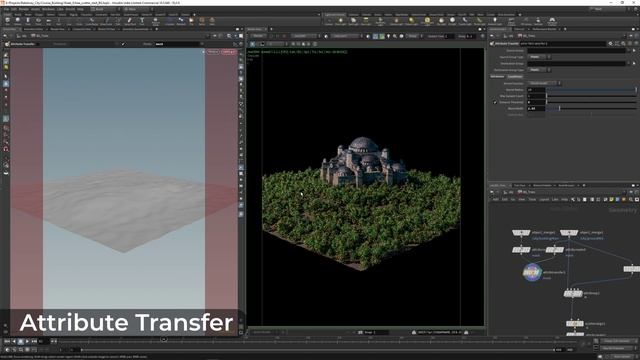Add a Sky Light from the shelf
The image size is (640, 360).
point(441,20)
